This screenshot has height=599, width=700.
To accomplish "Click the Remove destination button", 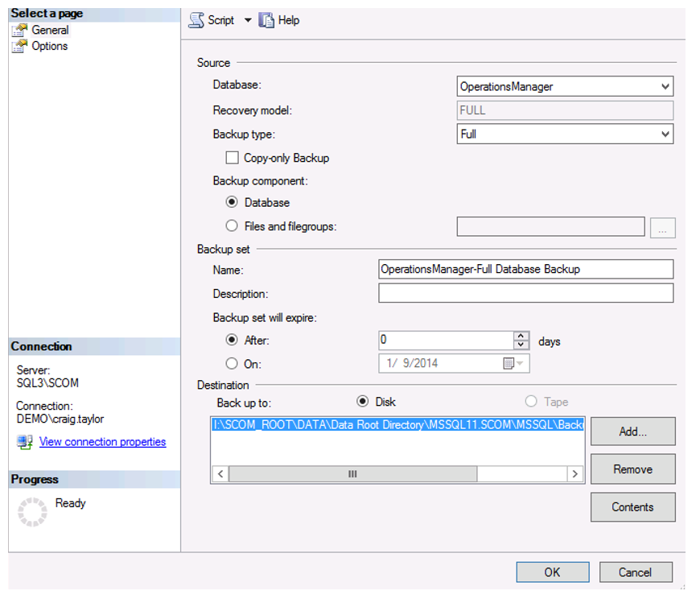I will coord(633,469).
